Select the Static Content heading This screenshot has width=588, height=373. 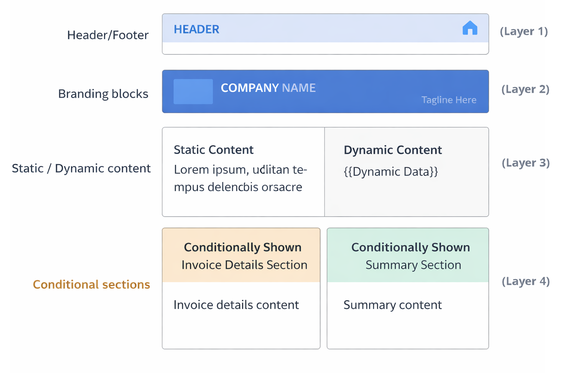coord(213,150)
